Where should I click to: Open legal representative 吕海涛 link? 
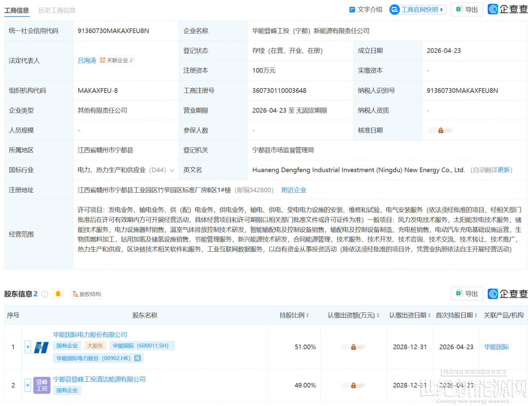point(87,61)
